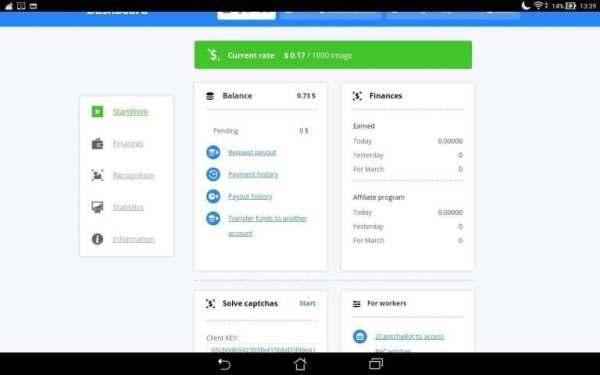
Task: Click the Recognition icon in sidebar
Action: [97, 175]
